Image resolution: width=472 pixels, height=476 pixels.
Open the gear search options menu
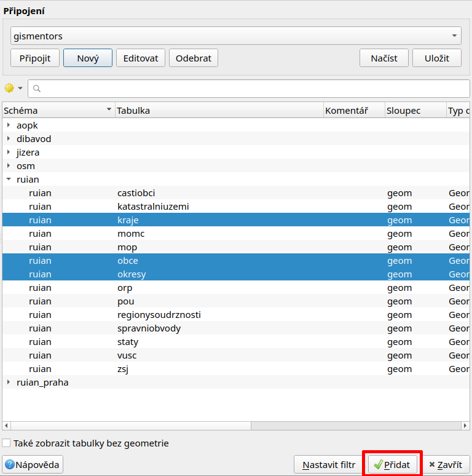pos(14,88)
